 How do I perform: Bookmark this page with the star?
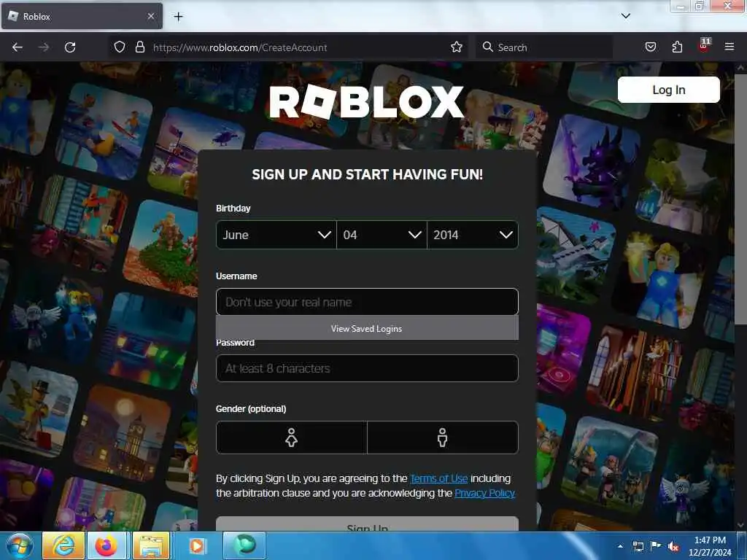[457, 47]
